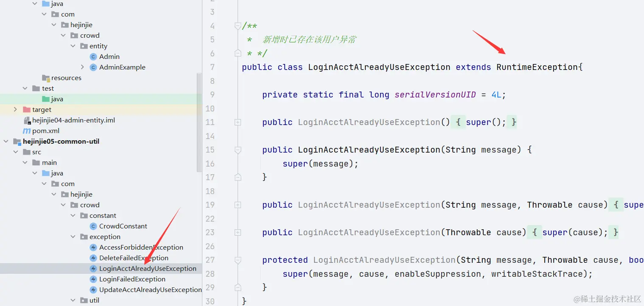Open the Admin class
The height and width of the screenshot is (306, 644).
[109, 57]
